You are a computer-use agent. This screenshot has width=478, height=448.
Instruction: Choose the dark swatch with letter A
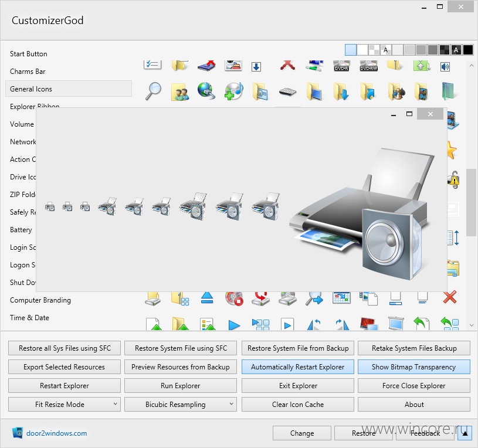pos(456,50)
